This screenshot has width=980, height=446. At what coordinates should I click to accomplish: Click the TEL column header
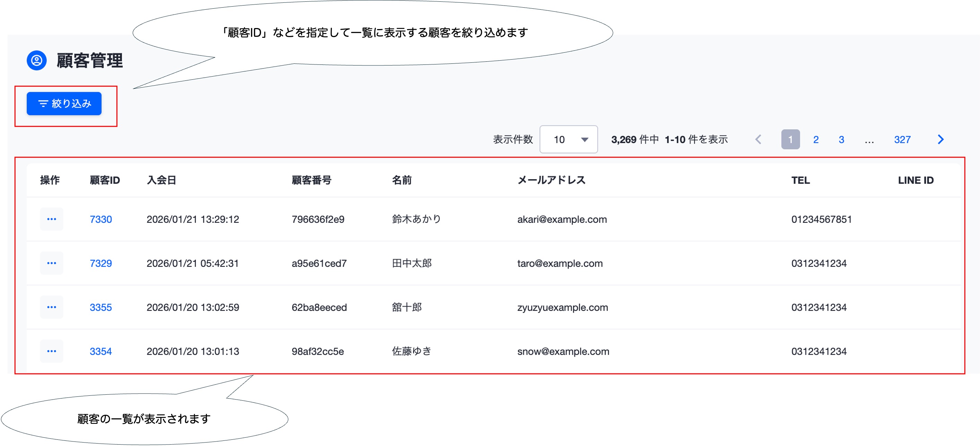(x=801, y=180)
